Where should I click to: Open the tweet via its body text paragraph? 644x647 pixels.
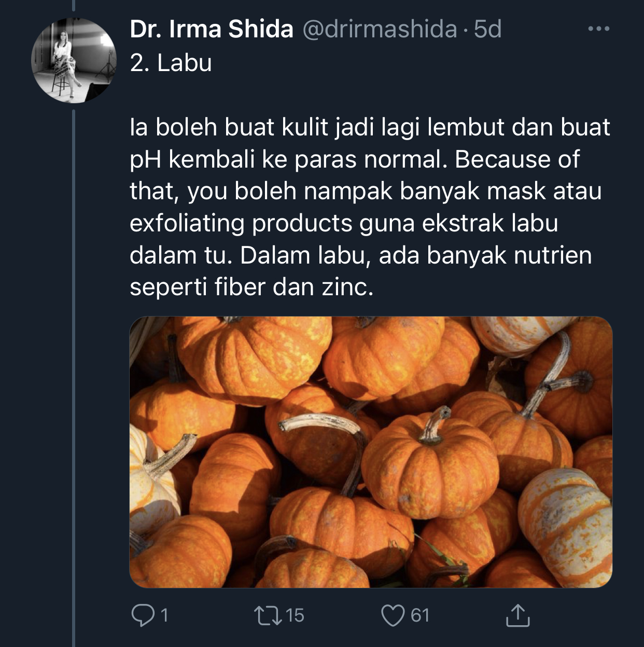coord(370,207)
